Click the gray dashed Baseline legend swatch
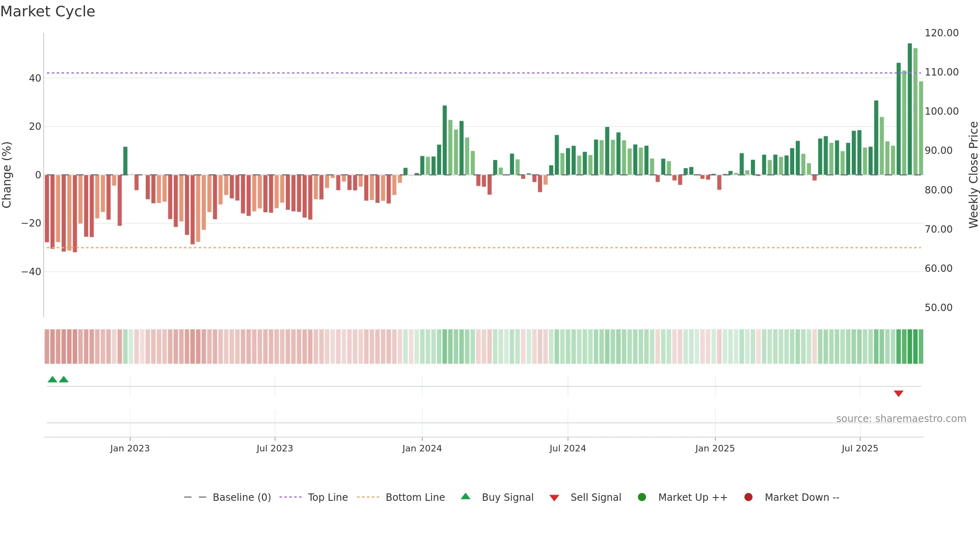 pos(195,497)
